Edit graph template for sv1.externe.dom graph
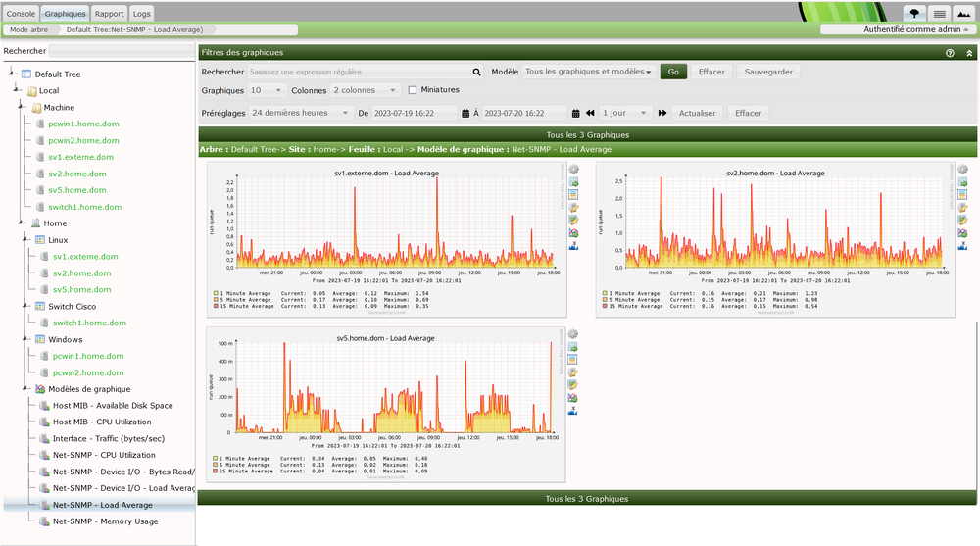 (573, 221)
